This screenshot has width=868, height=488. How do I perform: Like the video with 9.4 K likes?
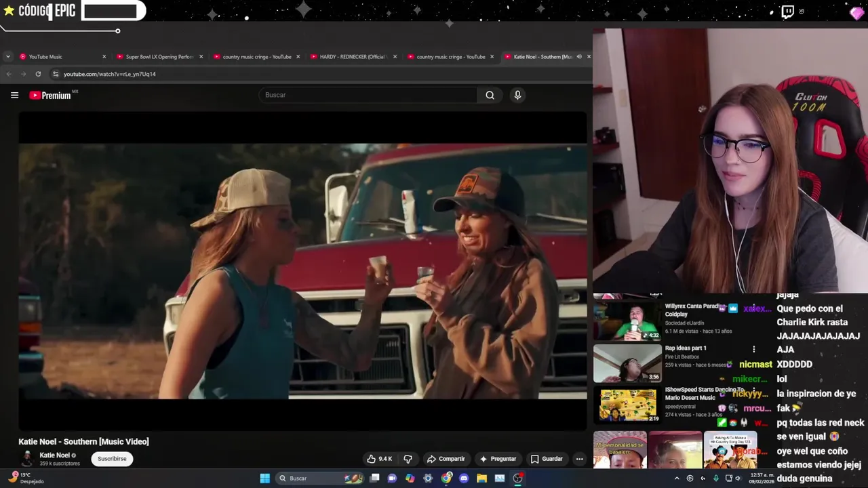pos(380,459)
